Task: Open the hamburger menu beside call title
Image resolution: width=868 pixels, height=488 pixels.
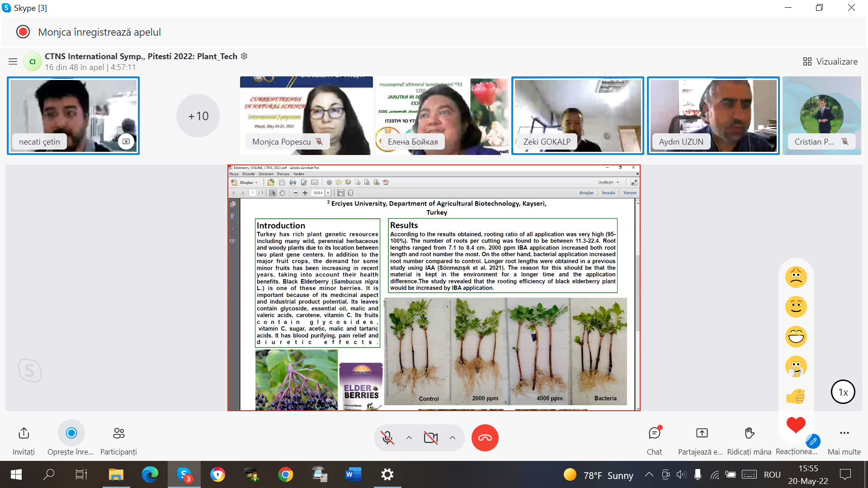Action: [13, 61]
